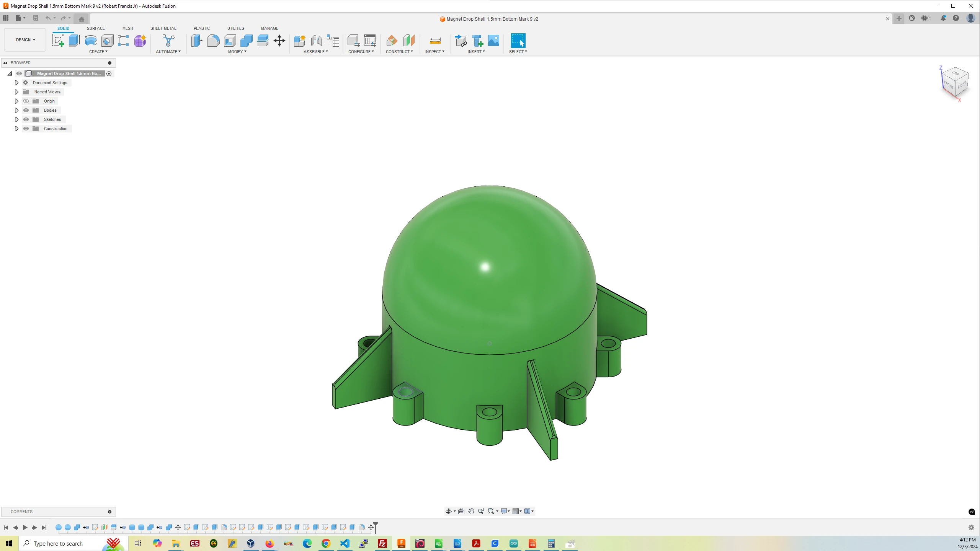Viewport: 980px width, 551px height.
Task: Select the Move/Copy tool
Action: (x=279, y=40)
